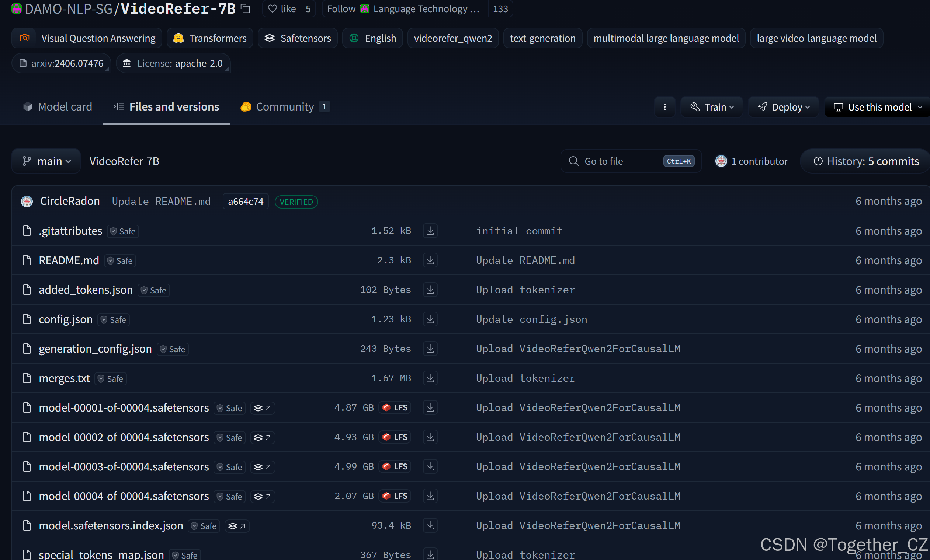
Task: Open the three-dot more options menu
Action: pos(664,107)
